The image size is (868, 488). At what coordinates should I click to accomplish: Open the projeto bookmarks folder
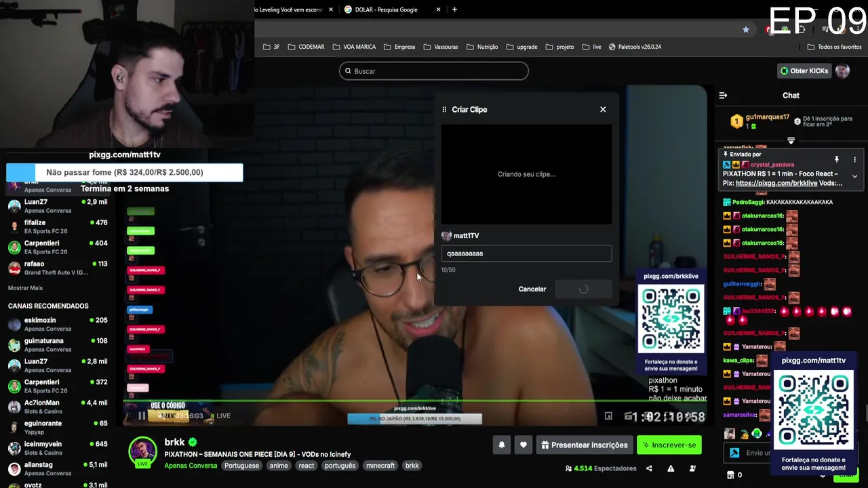(x=559, y=47)
